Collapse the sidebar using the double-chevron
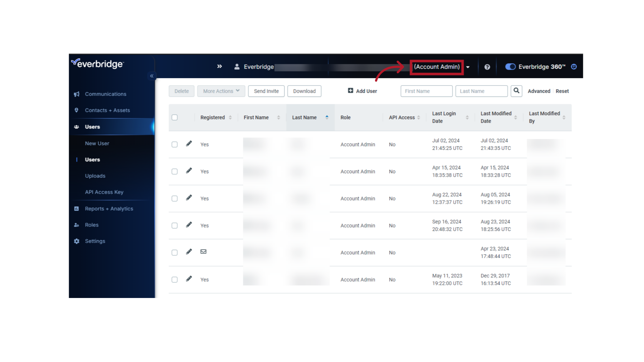The height and width of the screenshot is (362, 644). pos(152,76)
